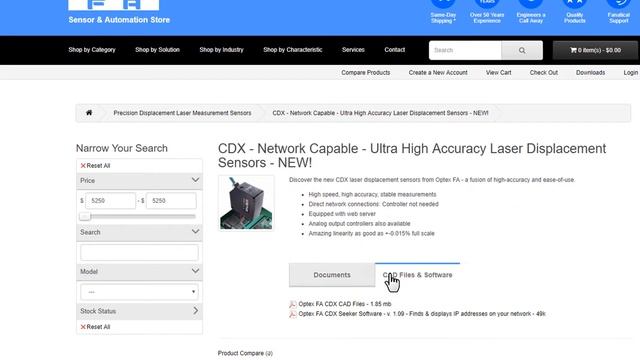The width and height of the screenshot is (640, 360).
Task: Open the Model dropdown selector
Action: (139, 292)
